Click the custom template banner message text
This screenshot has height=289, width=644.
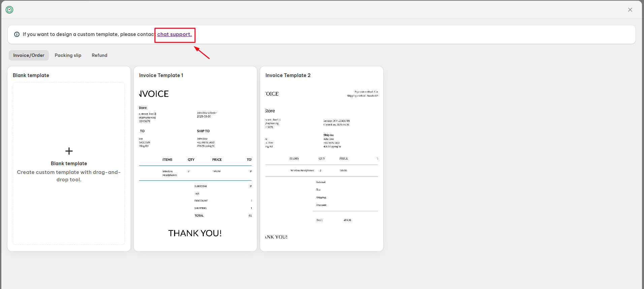88,34
